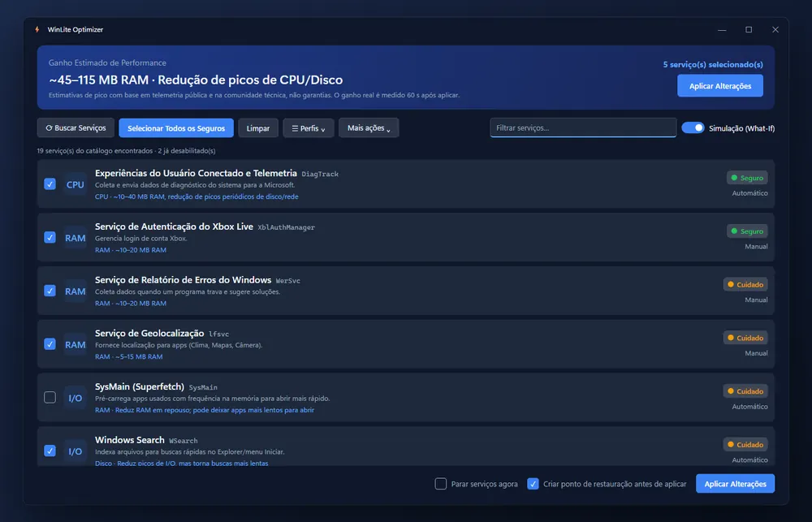Click the ~45–115 MB RAM performance headline
Image resolution: width=812 pixels, height=522 pixels.
pos(196,80)
